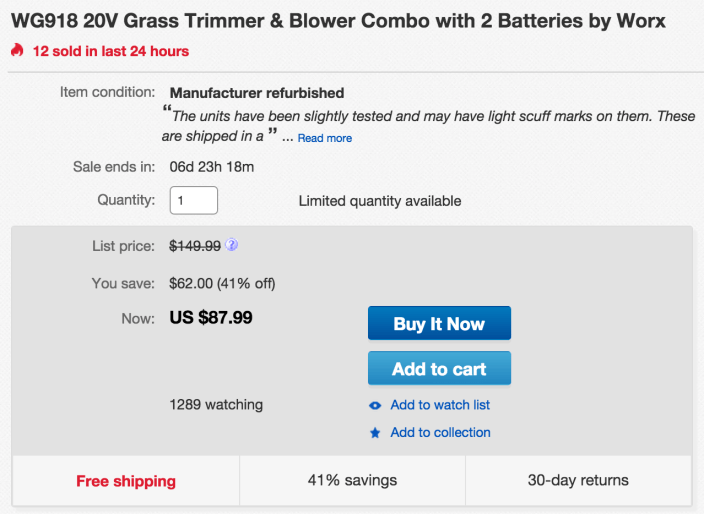Click the WG918 Grass Trimmer product title
704x514 pixels.
[x=338, y=21]
